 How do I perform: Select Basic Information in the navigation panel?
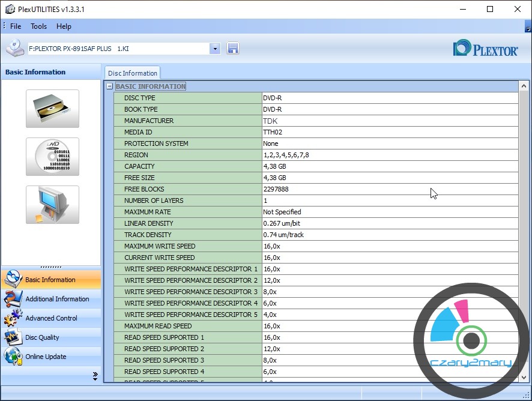[50, 280]
